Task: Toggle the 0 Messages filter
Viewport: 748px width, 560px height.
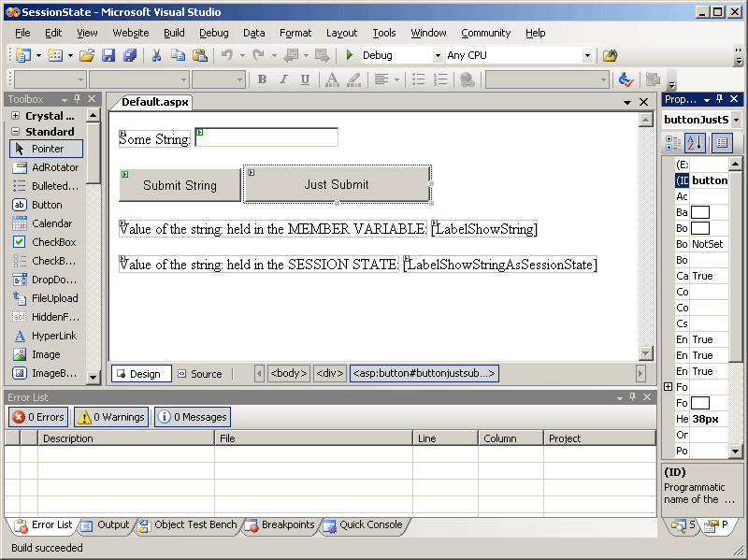Action: click(192, 417)
